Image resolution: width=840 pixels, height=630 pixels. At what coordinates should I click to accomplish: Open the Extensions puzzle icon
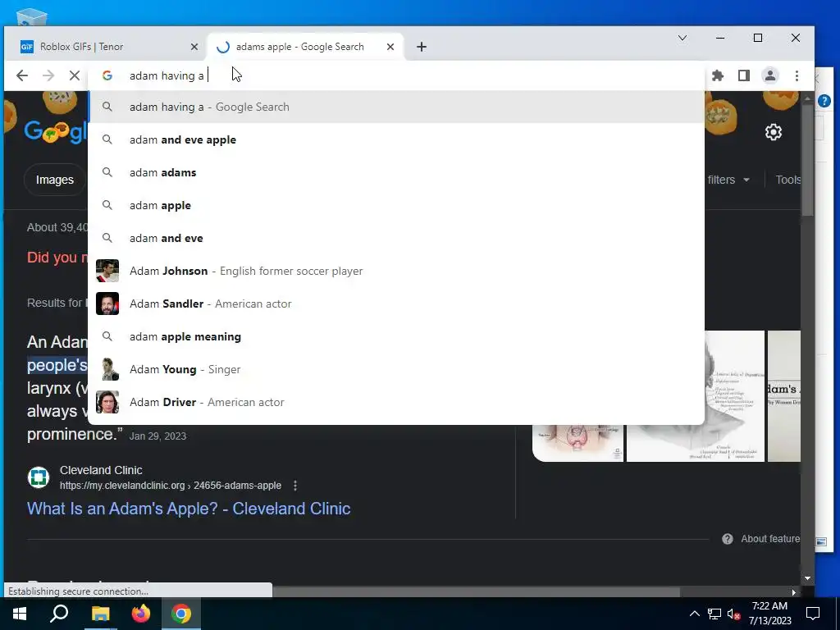tap(717, 75)
